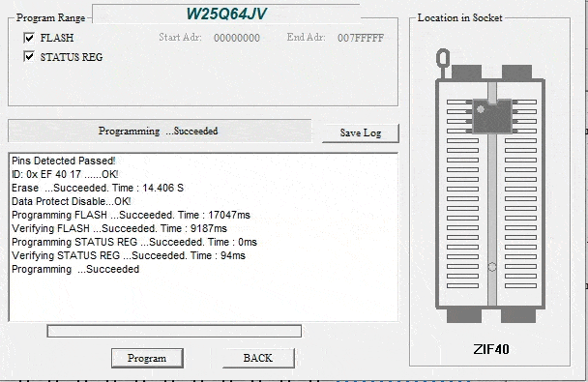Viewport: 588px width, 382px height.
Task: Select the Verifying FLASH Succeeded log line
Action: pyautogui.click(x=119, y=228)
